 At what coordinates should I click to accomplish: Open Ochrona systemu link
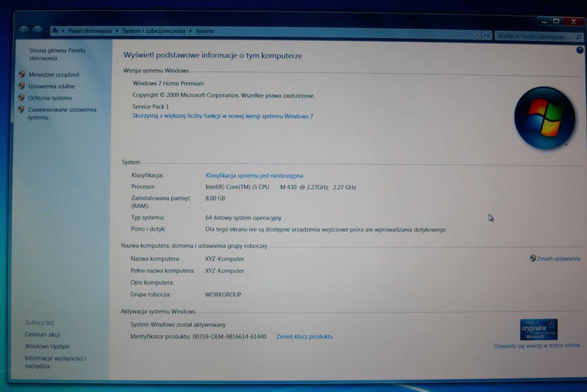click(50, 98)
